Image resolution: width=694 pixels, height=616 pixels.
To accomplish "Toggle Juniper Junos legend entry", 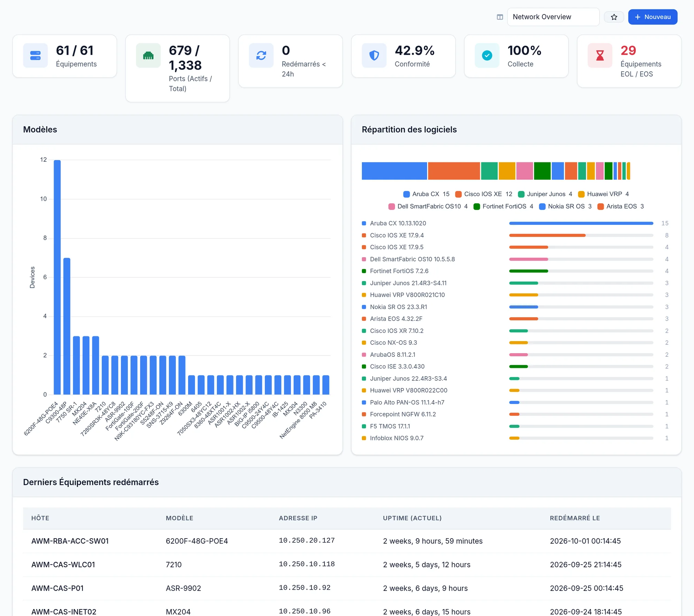I will coord(545,194).
